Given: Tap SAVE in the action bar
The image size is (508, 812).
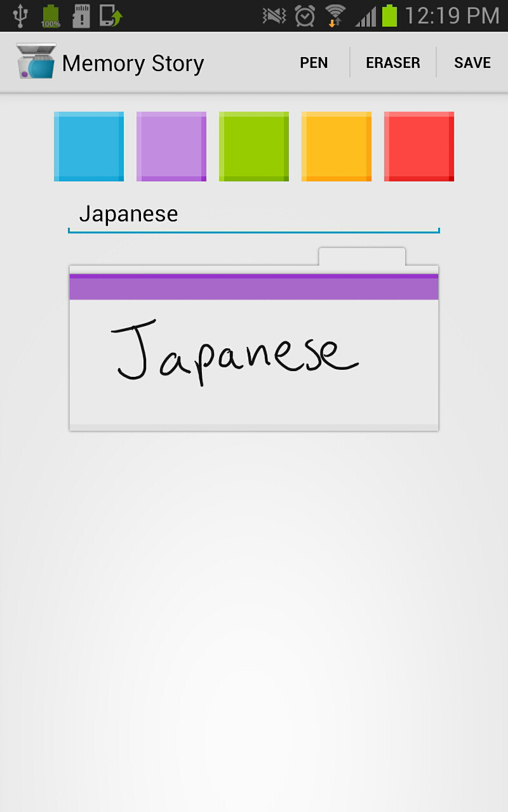Looking at the screenshot, I should [x=472, y=63].
